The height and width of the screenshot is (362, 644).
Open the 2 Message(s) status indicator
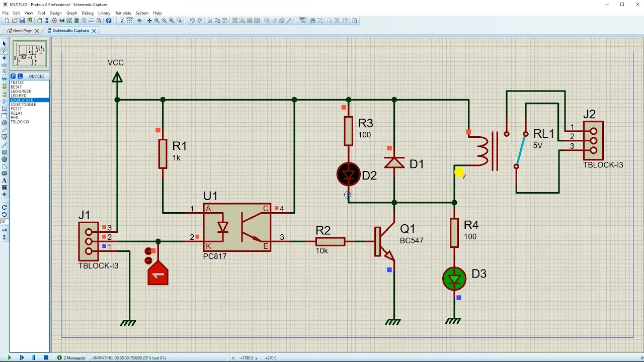71,357
